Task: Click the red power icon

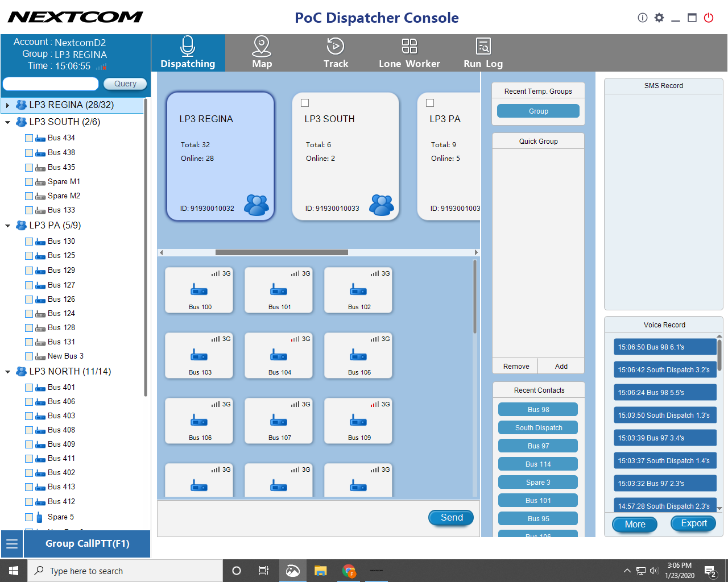Action: (x=709, y=18)
